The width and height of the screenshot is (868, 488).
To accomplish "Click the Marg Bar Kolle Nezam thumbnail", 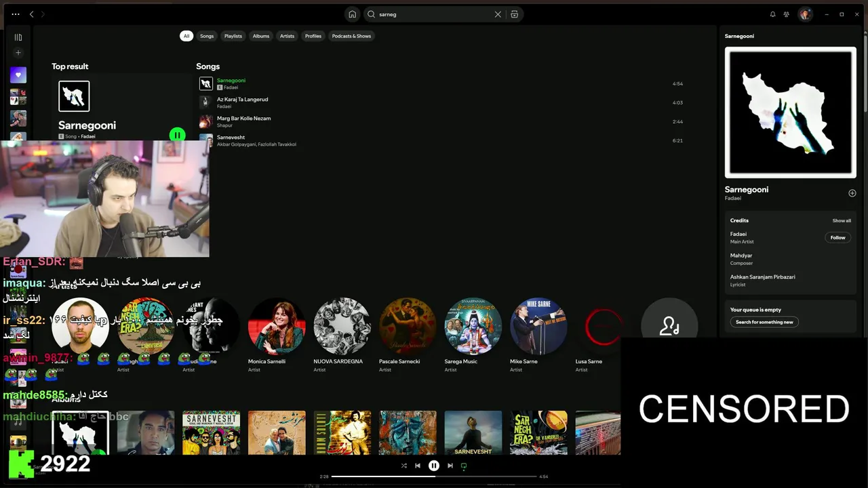I will [x=205, y=121].
